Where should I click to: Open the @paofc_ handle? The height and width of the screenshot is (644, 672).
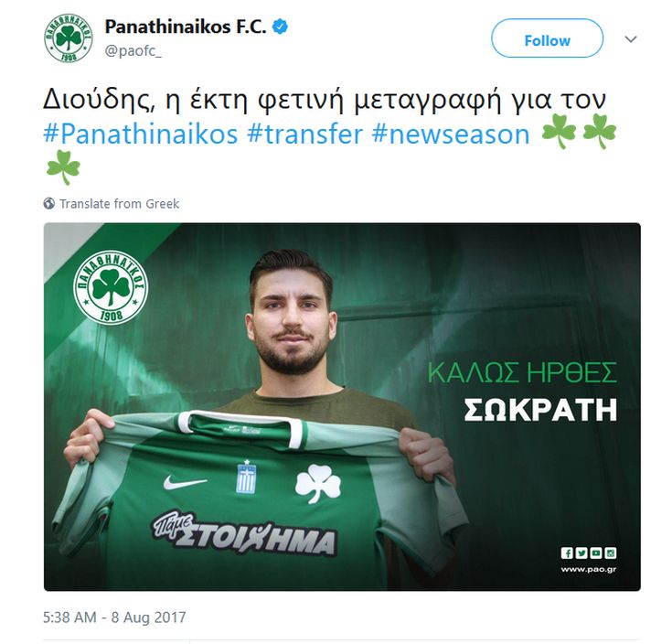(x=133, y=51)
